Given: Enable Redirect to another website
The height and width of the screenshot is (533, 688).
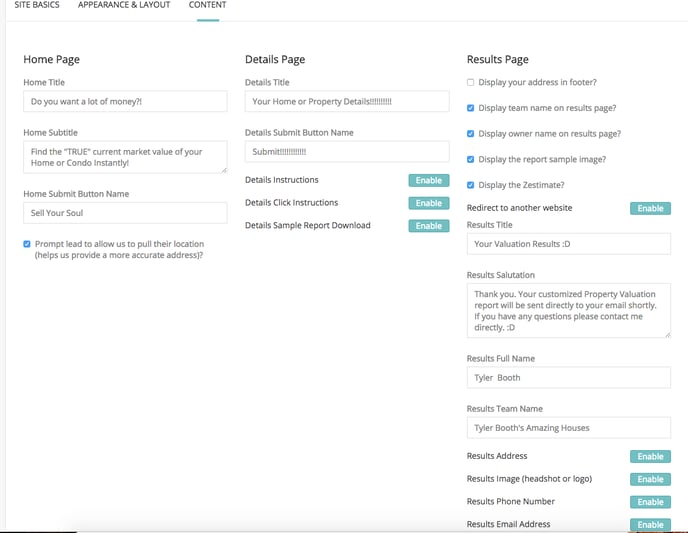Looking at the screenshot, I should 650,208.
